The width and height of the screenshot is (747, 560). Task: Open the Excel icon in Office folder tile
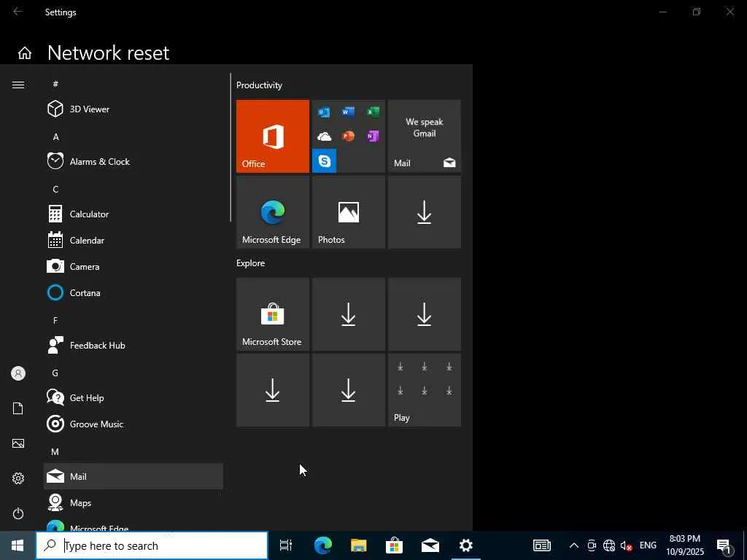coord(373,112)
